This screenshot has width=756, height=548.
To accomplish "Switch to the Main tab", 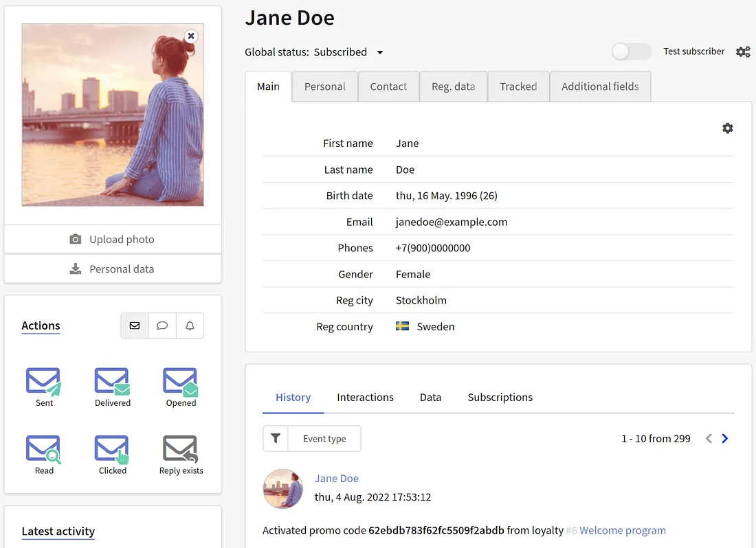I will click(268, 87).
